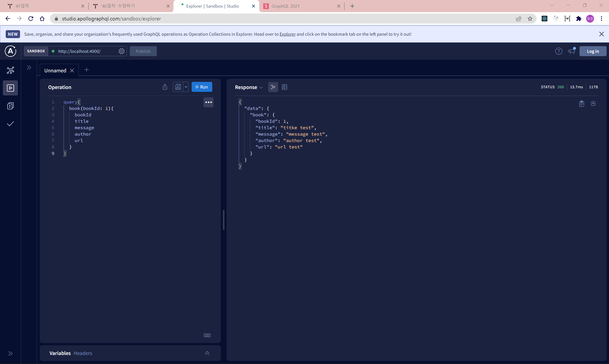The width and height of the screenshot is (609, 364).
Task: Click the save operation floppy disk icon
Action: (x=178, y=87)
